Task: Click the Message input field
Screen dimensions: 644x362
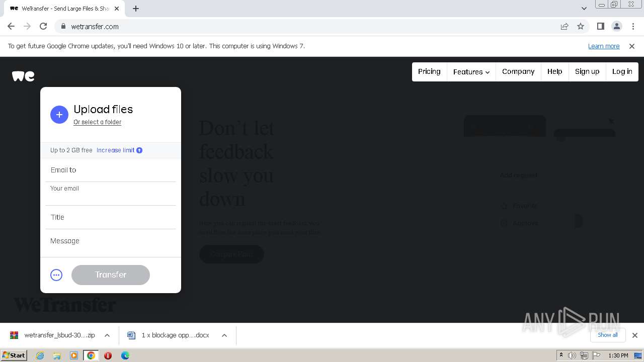Action: coord(111,241)
